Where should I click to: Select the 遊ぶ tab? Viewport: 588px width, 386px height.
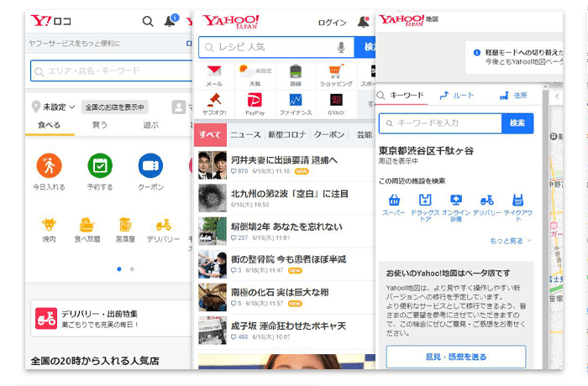[150, 125]
